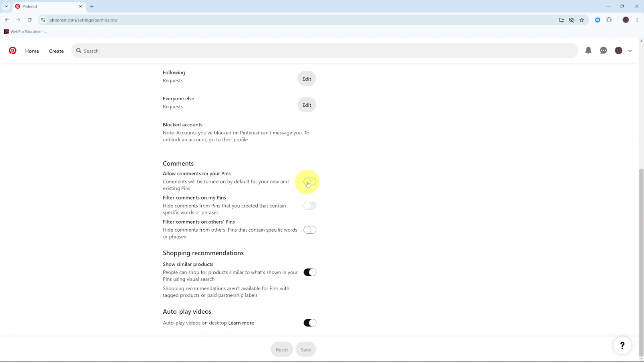Click the Blocked accounts label
Screen dimensions: 644x362
point(183,125)
